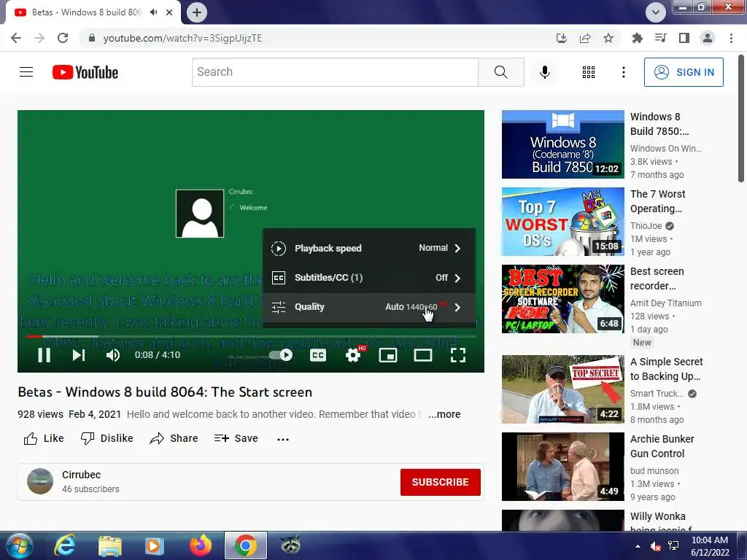This screenshot has width=747, height=560.
Task: Dislike the video
Action: (x=107, y=438)
